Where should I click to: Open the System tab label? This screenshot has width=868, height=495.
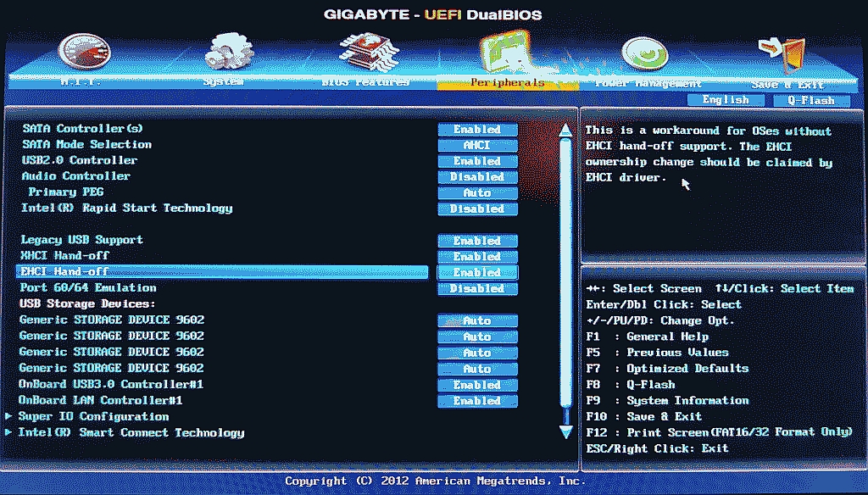(x=223, y=82)
